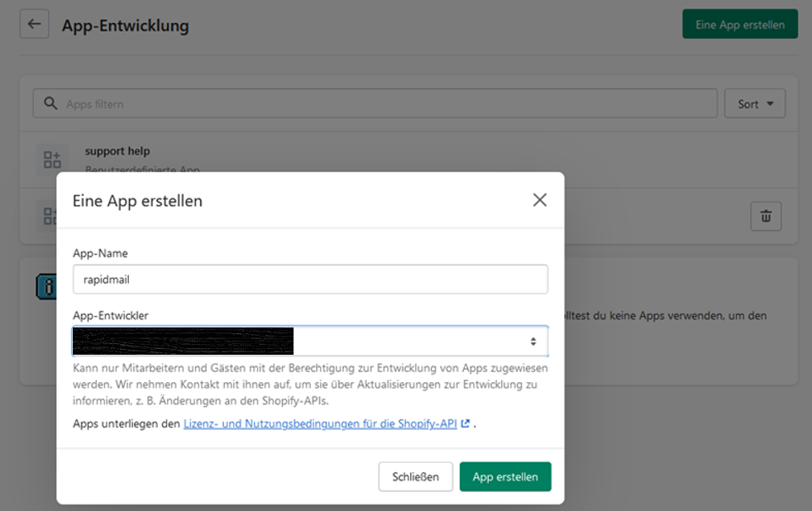This screenshot has width=812, height=511.
Task: Click the green Eine App erstellen button
Action: (x=739, y=25)
